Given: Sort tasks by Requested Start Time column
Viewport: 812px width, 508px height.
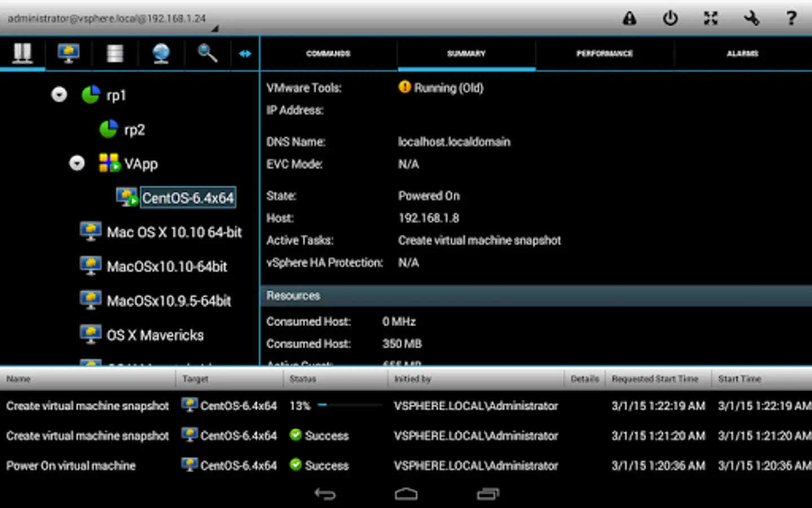Looking at the screenshot, I should 659,379.
